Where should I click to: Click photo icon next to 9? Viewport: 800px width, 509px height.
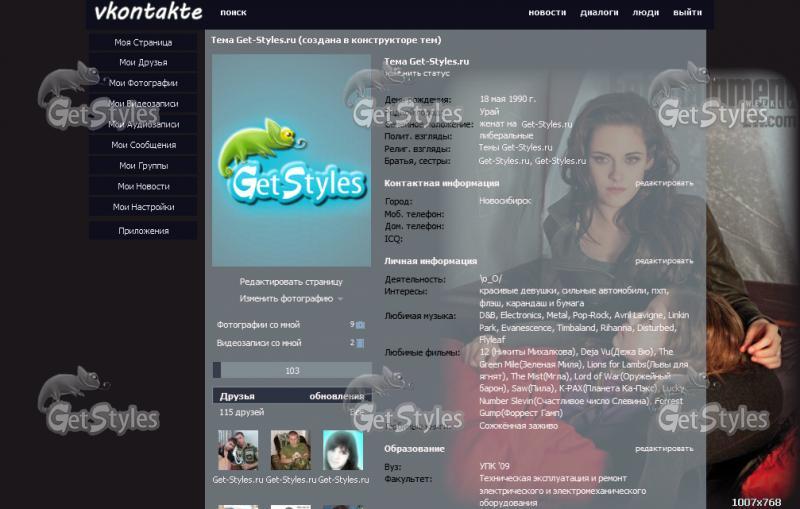pyautogui.click(x=360, y=325)
